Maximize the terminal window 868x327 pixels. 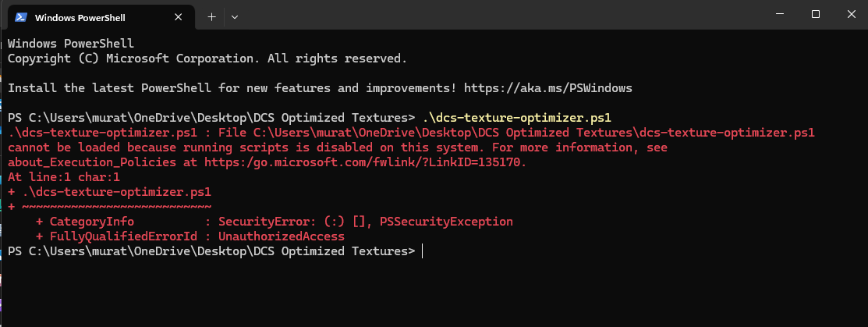[x=816, y=14]
